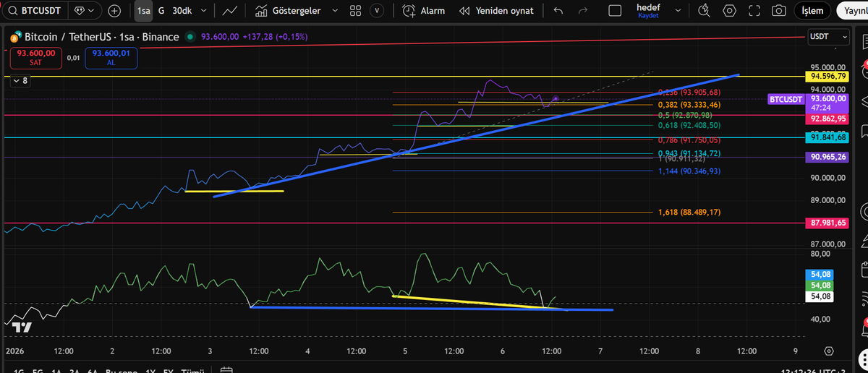Open the indicator templates grid icon
Screen dimensions: 868x373
tap(354, 11)
